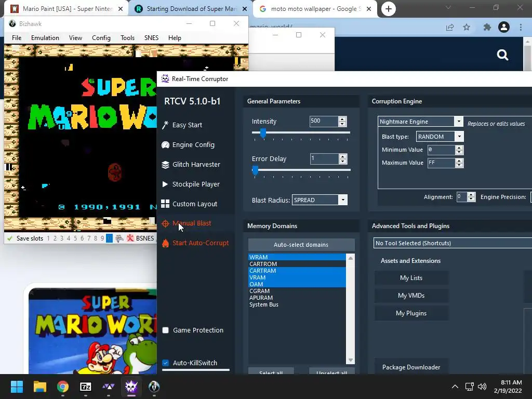Select save slot 9 in Bizhawk
532x399 pixels.
click(102, 238)
